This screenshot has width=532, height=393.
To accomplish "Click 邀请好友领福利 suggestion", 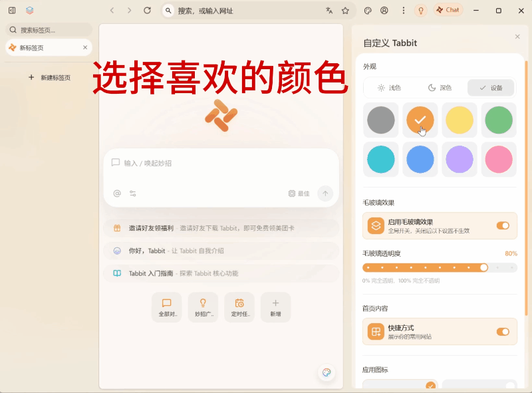I will [x=221, y=228].
